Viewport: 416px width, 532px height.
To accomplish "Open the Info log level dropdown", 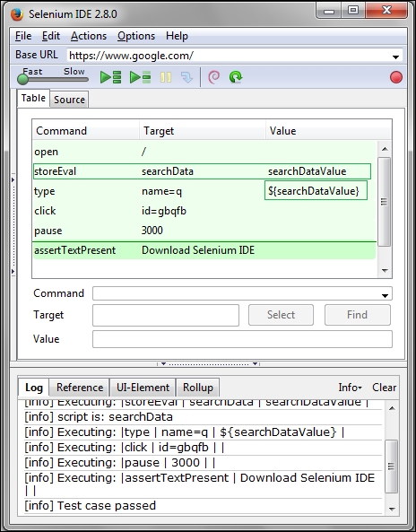I will (350, 388).
